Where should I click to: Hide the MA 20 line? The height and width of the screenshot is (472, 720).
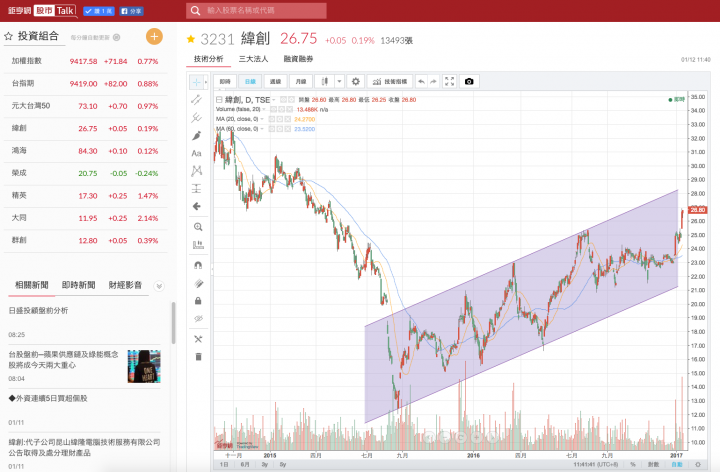point(272,119)
